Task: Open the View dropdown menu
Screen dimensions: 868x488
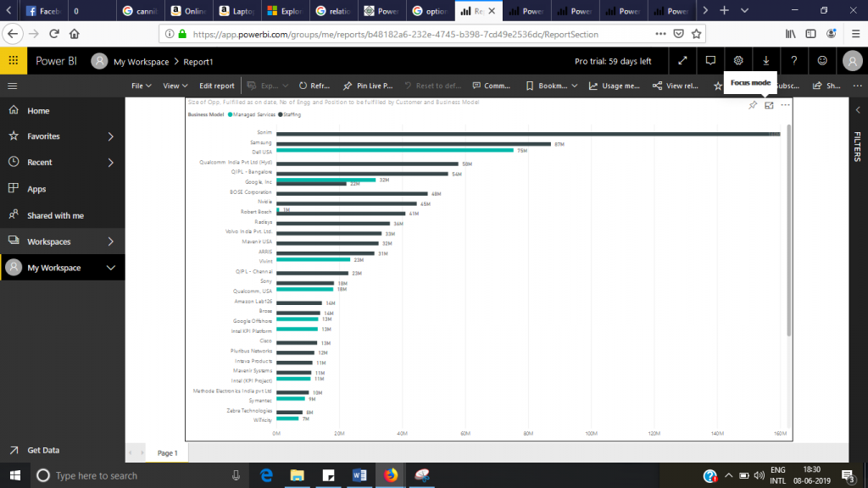Action: 175,86
